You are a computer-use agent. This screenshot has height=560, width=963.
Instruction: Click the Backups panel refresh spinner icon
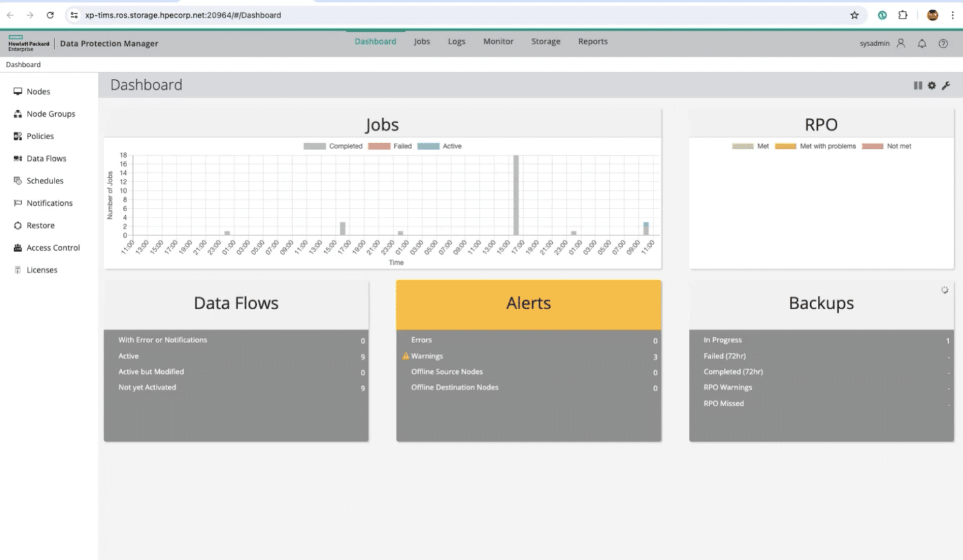[x=944, y=290]
